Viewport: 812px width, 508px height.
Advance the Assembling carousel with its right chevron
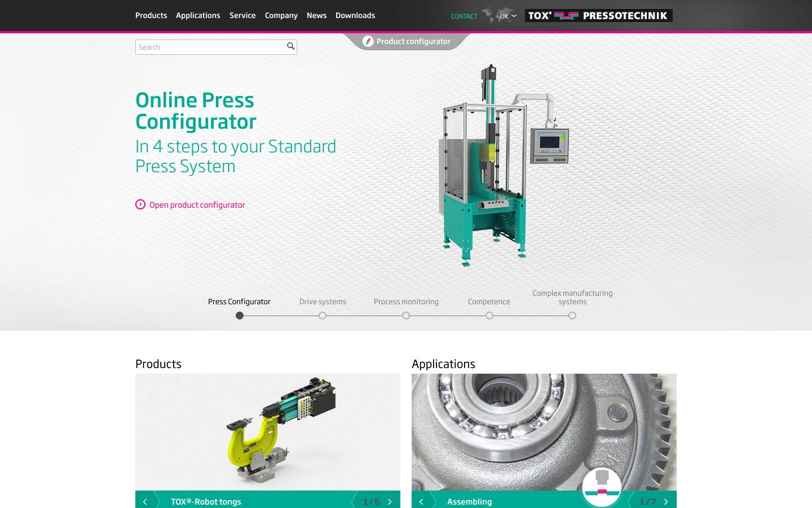666,501
